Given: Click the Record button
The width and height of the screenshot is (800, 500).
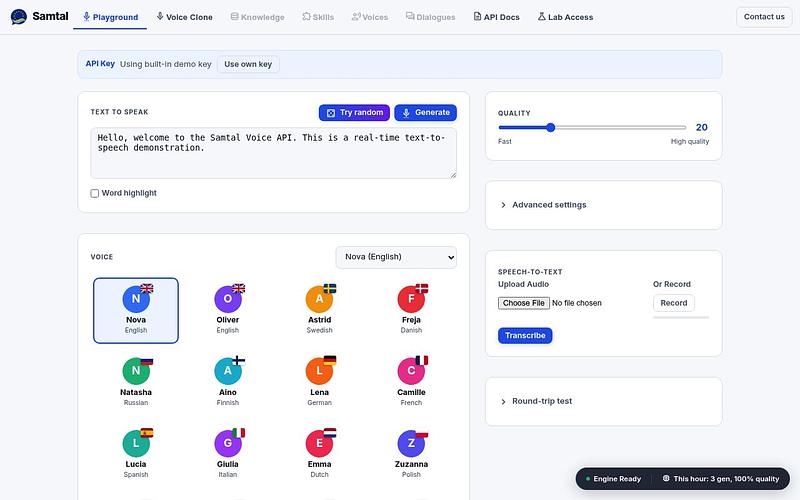Looking at the screenshot, I should (673, 303).
